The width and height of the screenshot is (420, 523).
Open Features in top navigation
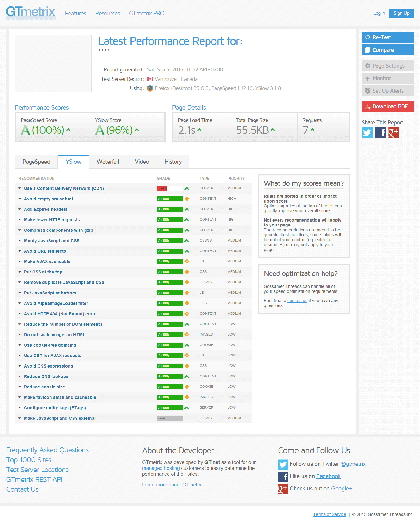[x=76, y=13]
